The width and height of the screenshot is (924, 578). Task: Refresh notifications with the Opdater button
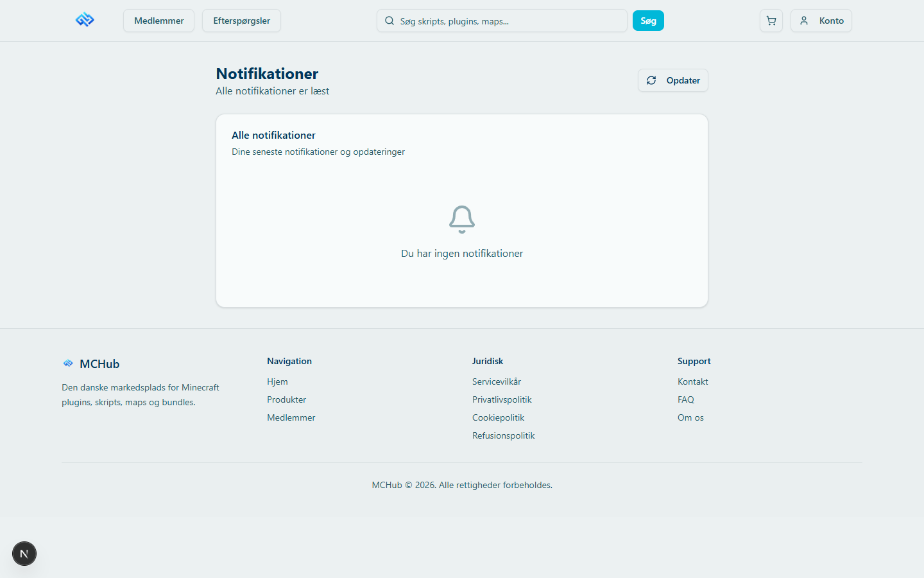point(673,80)
